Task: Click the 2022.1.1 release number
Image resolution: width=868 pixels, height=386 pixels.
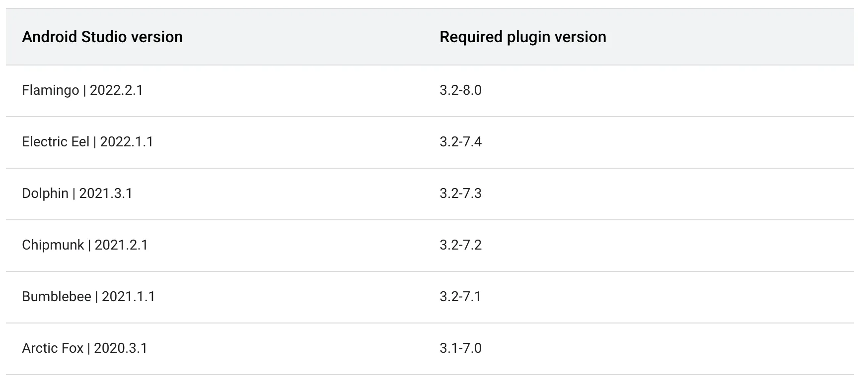Action: [x=127, y=142]
